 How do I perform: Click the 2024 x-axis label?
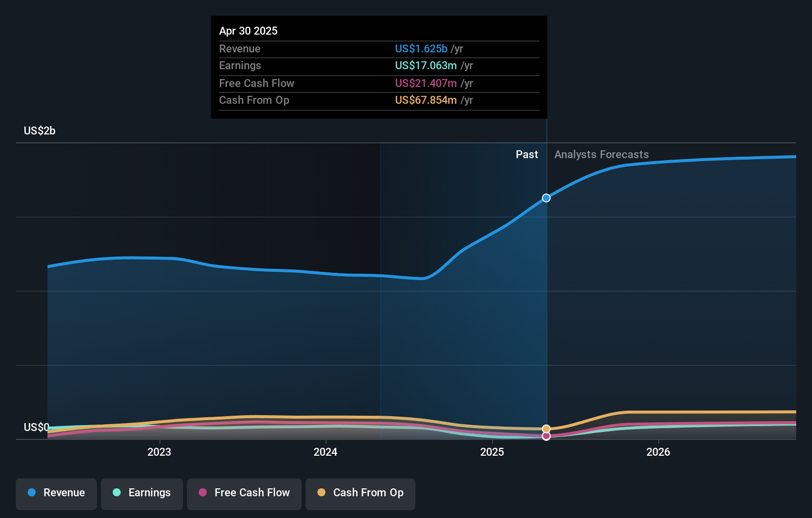click(325, 452)
